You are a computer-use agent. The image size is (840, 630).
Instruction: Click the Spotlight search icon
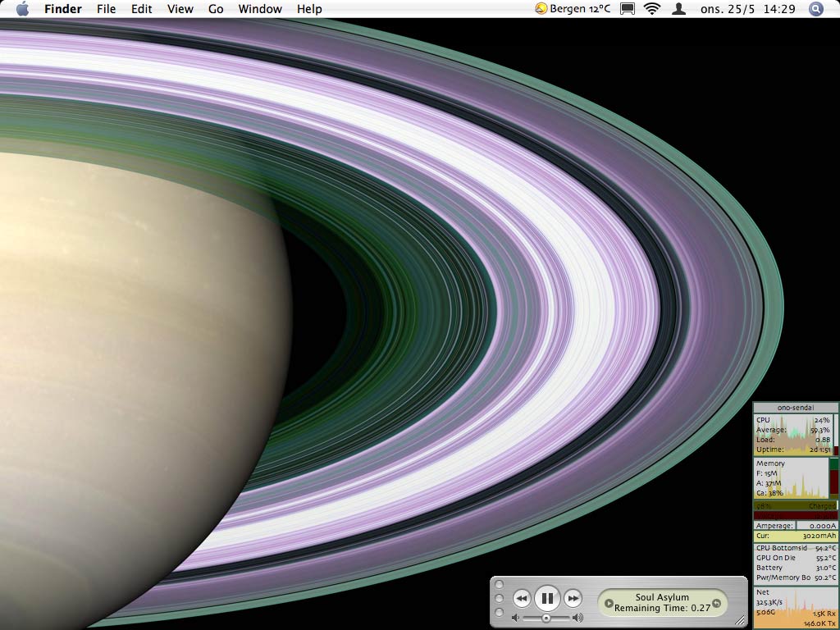[x=815, y=9]
